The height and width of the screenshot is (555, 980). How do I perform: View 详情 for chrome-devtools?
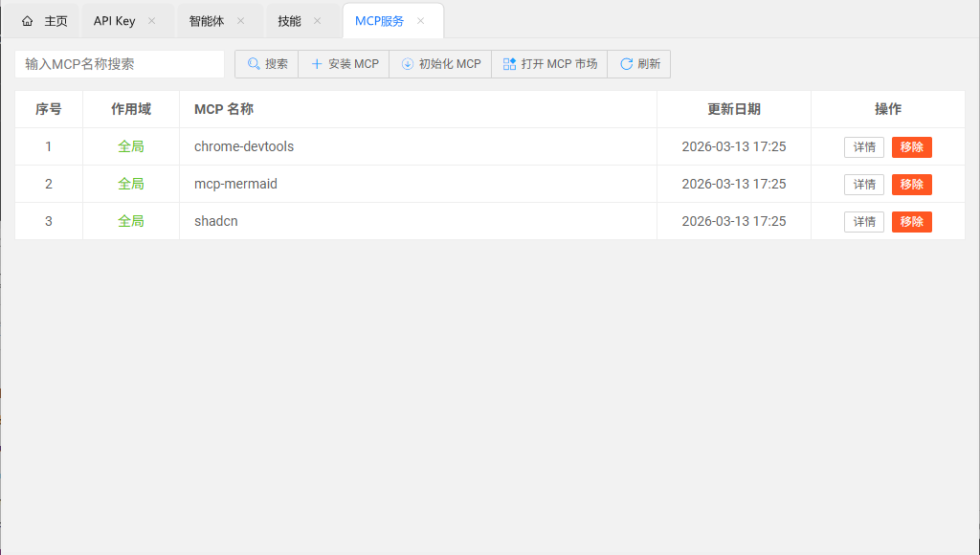tap(864, 147)
